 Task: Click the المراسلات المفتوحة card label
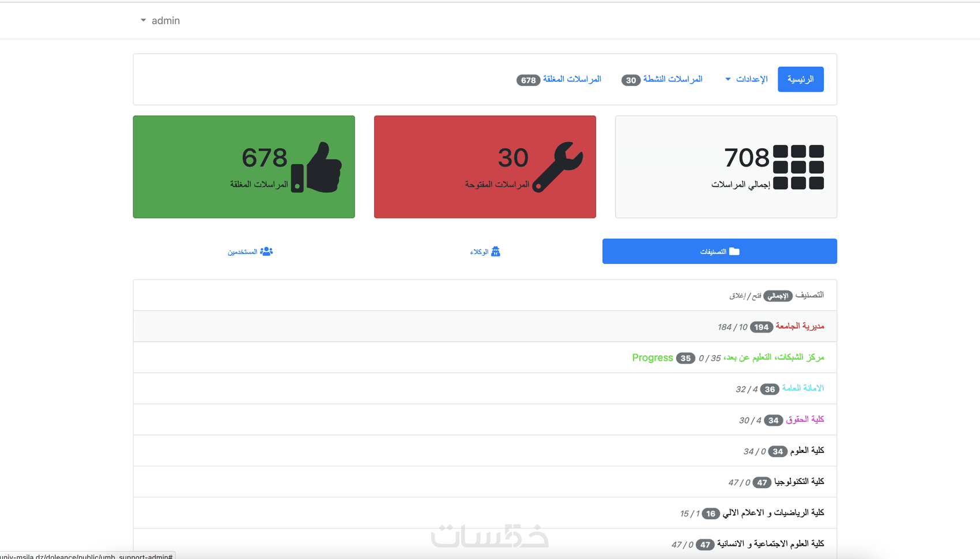pyautogui.click(x=497, y=184)
